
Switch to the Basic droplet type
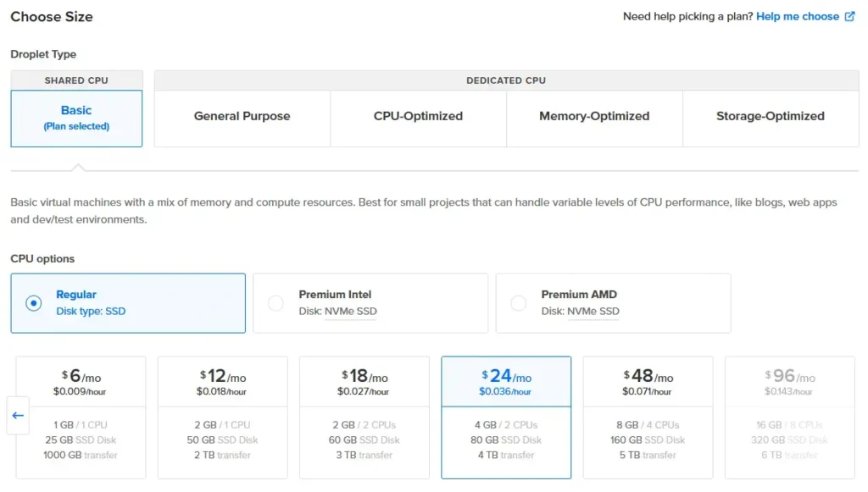coord(76,118)
